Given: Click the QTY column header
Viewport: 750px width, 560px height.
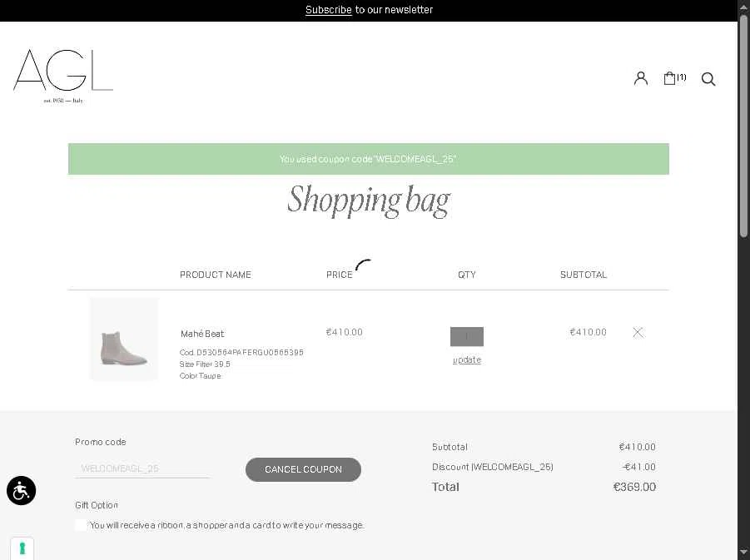Looking at the screenshot, I should (x=466, y=275).
